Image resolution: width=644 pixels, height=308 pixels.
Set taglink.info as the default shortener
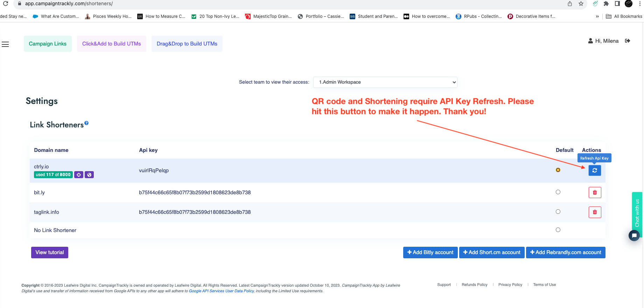[558, 212]
